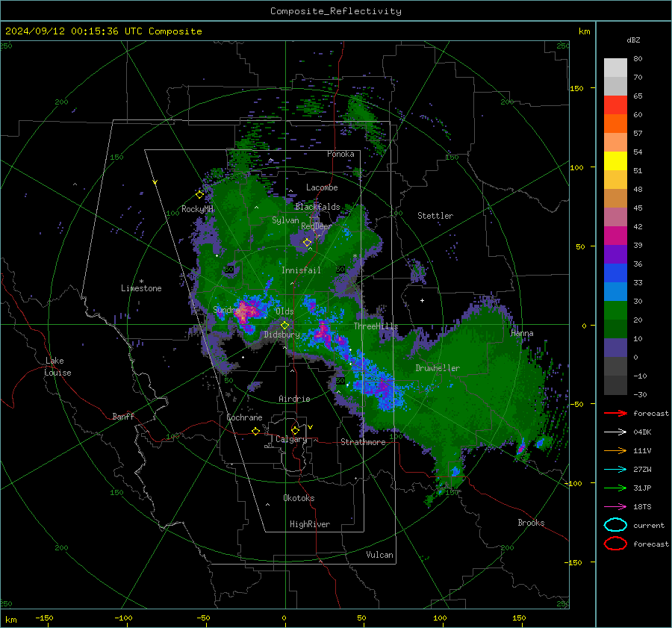Click the pink high-reflectivity storm core beside Sundre
672x628 pixels.
245,311
